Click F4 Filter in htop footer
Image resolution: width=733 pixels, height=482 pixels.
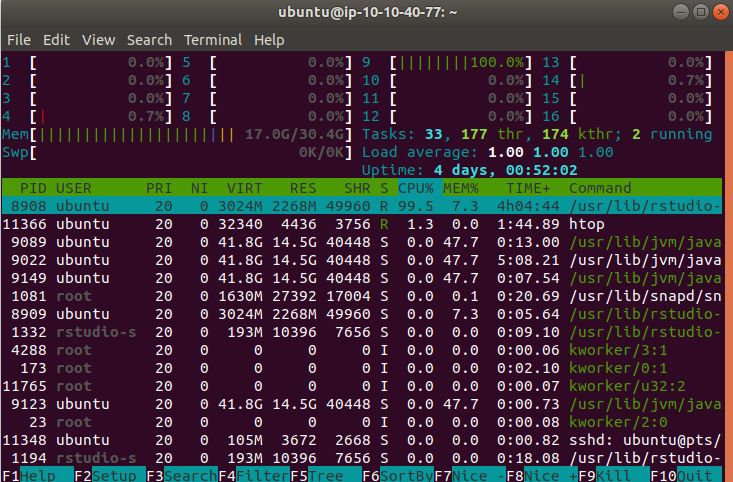coord(254,475)
